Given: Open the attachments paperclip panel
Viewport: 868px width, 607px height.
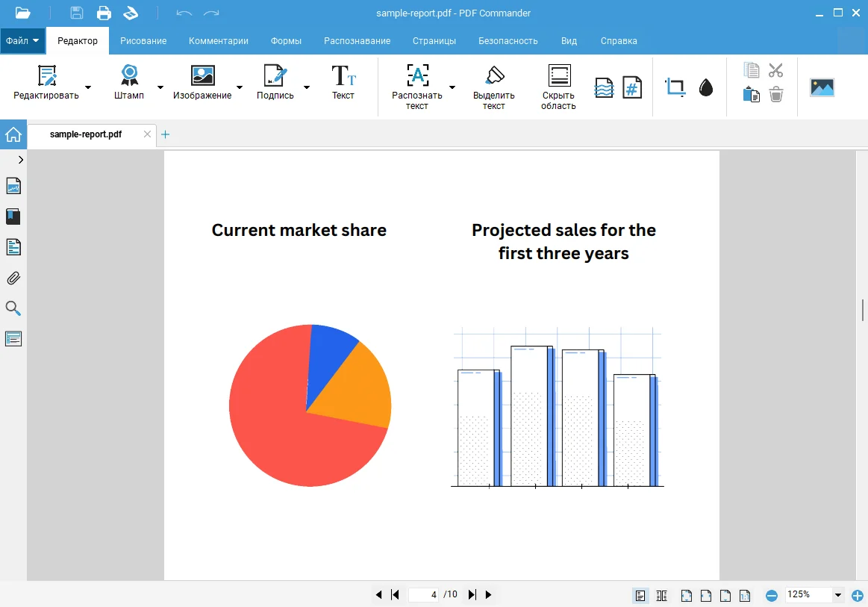Looking at the screenshot, I should [x=13, y=278].
